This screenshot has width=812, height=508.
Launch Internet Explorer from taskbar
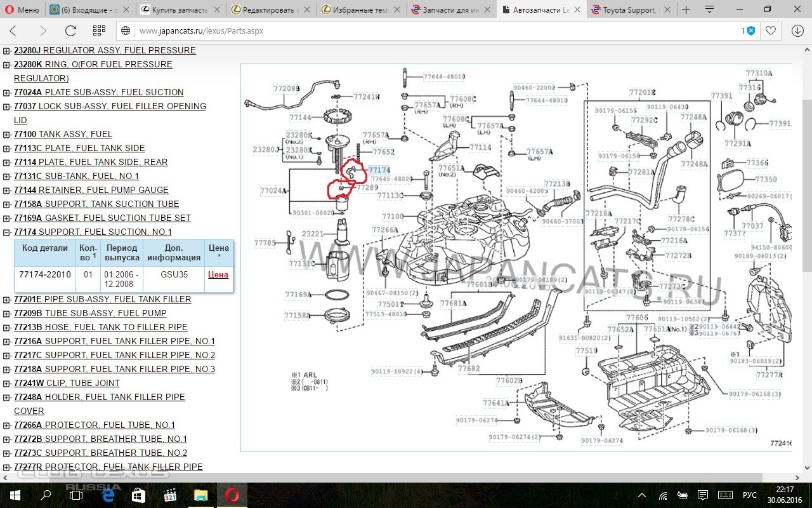point(108,495)
